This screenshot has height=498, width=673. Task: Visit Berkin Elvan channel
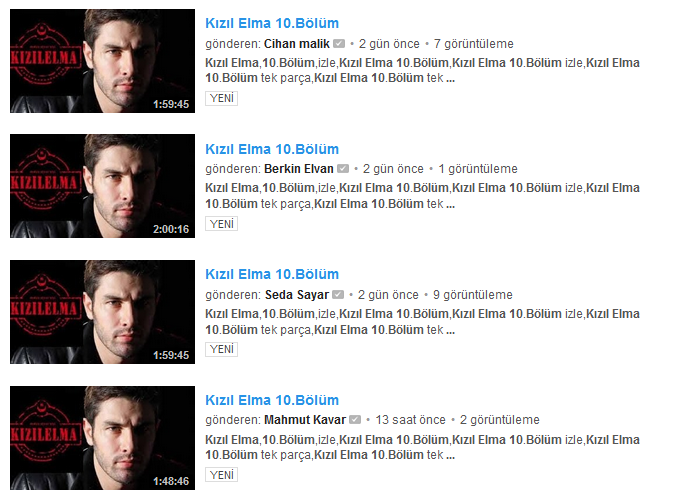pyautogui.click(x=299, y=169)
